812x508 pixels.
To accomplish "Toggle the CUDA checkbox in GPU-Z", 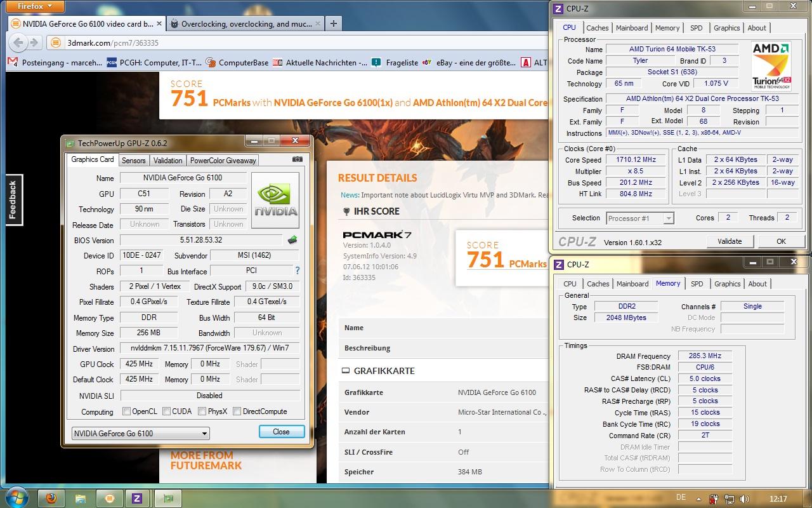I will point(166,411).
